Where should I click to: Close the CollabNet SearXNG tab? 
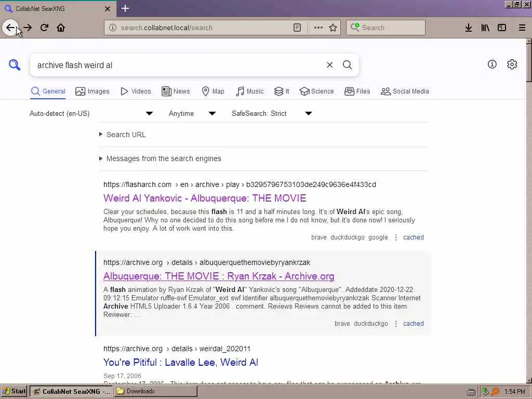(x=108, y=8)
